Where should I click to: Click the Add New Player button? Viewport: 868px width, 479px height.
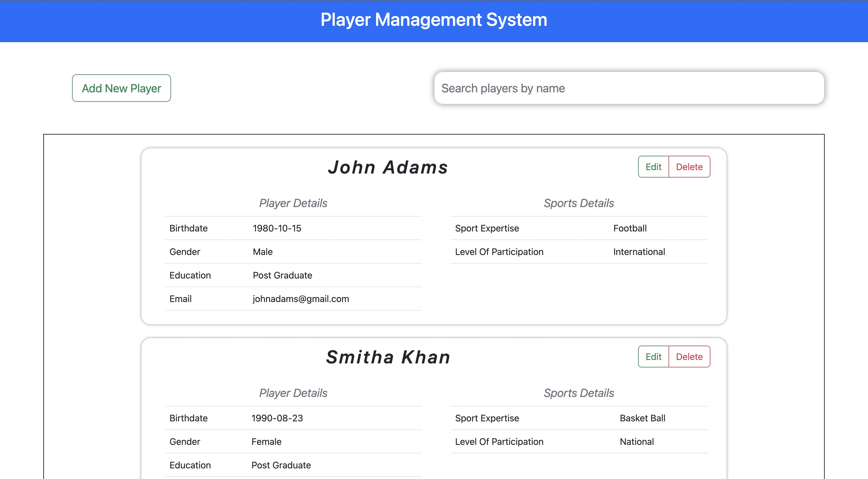tap(121, 88)
